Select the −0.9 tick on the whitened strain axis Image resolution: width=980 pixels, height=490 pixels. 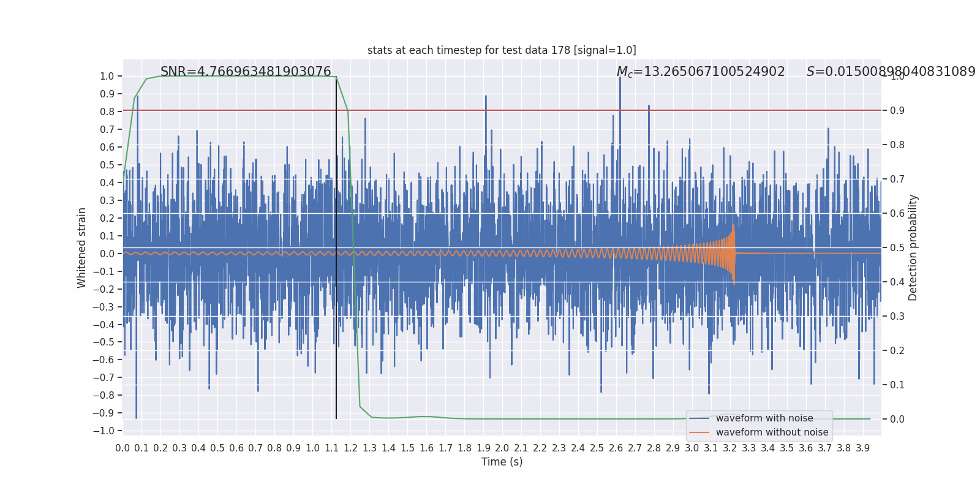[104, 413]
